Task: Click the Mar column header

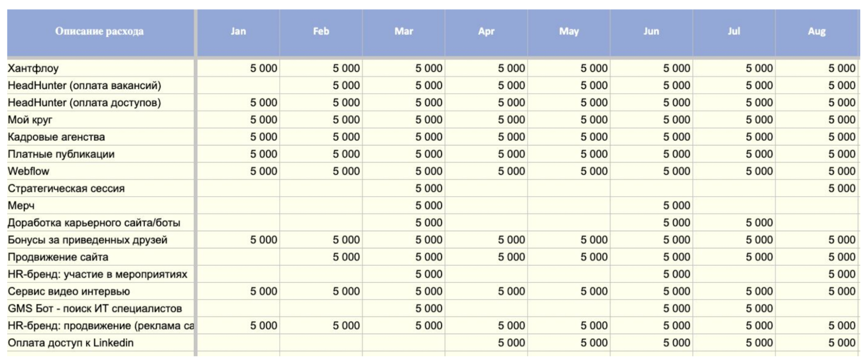Action: (x=403, y=32)
